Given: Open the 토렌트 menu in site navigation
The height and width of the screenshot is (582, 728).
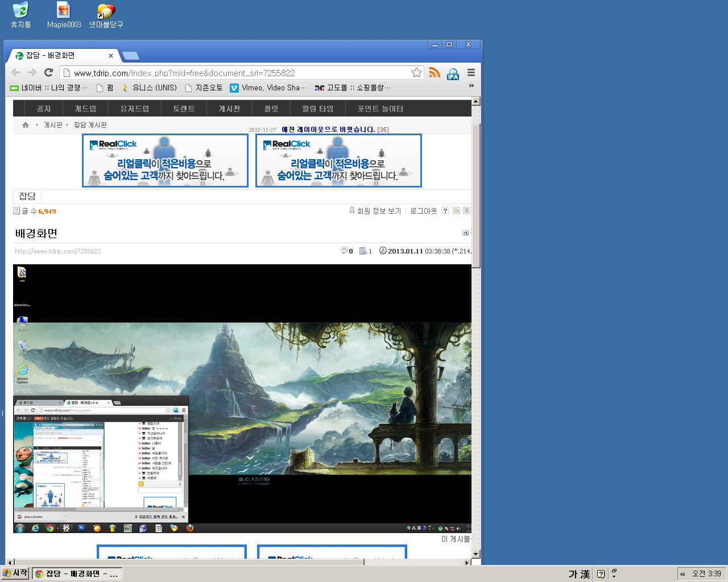Looking at the screenshot, I should [184, 109].
